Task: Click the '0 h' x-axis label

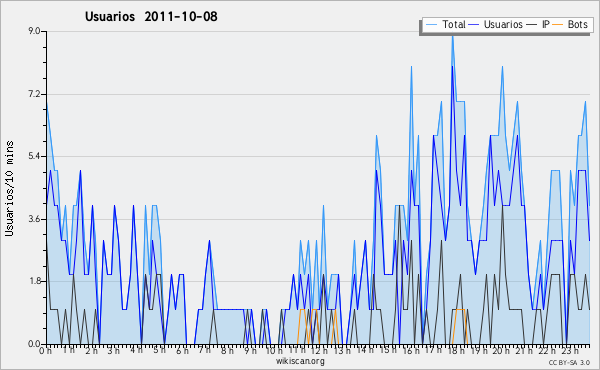Action: (x=46, y=350)
